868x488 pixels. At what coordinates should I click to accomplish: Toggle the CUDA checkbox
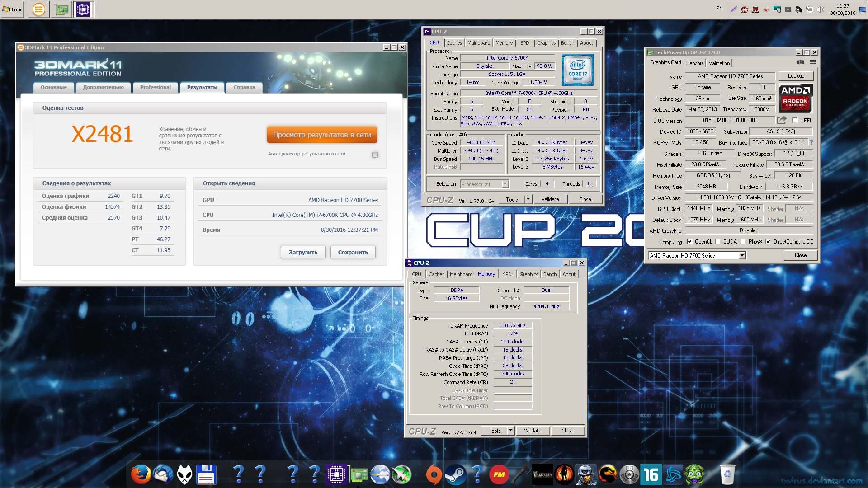click(718, 241)
